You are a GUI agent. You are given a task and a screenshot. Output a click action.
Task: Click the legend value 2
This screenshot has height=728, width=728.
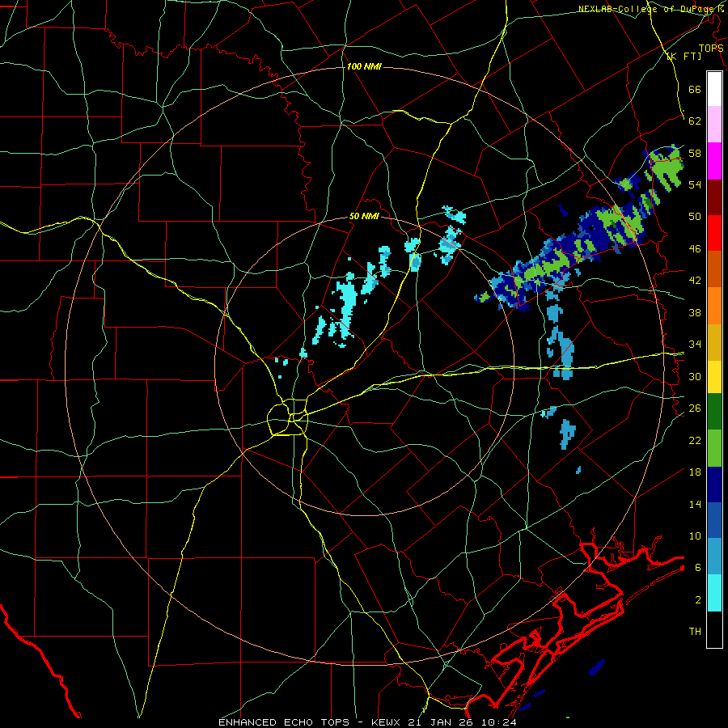point(697,600)
